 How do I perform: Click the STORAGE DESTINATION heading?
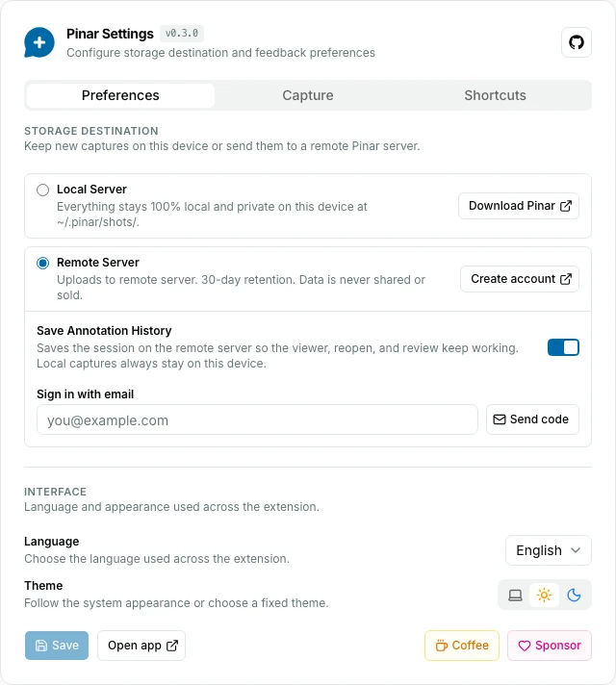click(x=91, y=131)
